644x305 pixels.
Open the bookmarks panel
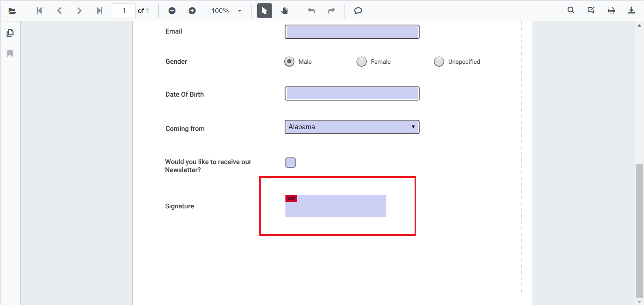(10, 54)
